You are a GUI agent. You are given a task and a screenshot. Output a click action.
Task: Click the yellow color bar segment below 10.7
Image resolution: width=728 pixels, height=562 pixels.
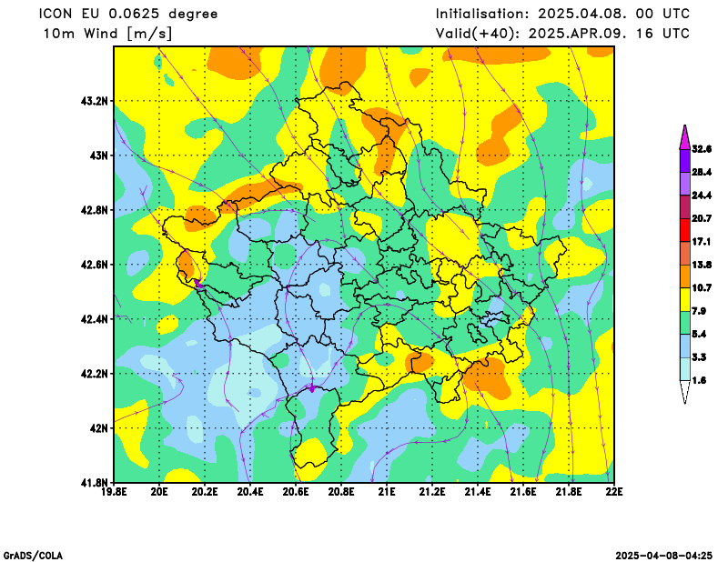tap(685, 300)
